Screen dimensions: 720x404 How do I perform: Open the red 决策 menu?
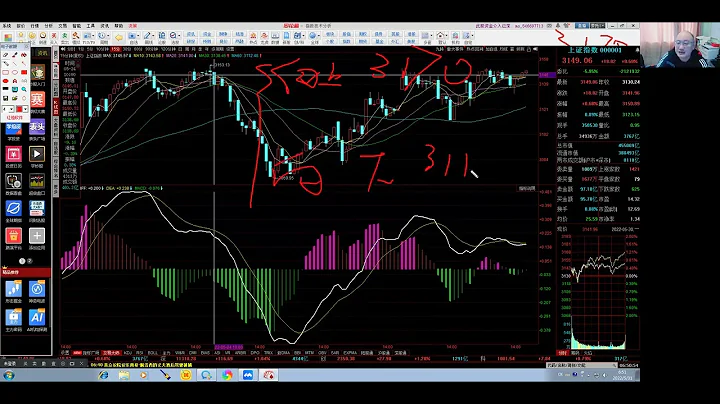click(132, 26)
